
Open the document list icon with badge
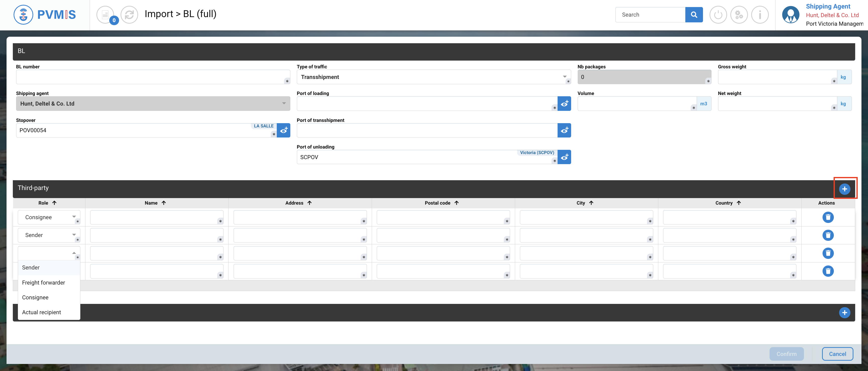click(105, 15)
